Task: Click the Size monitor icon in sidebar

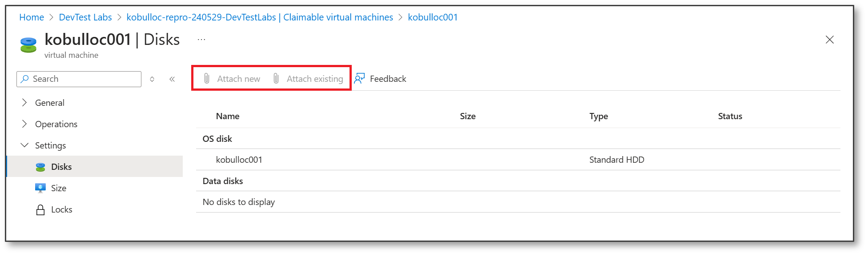Action: 40,188
